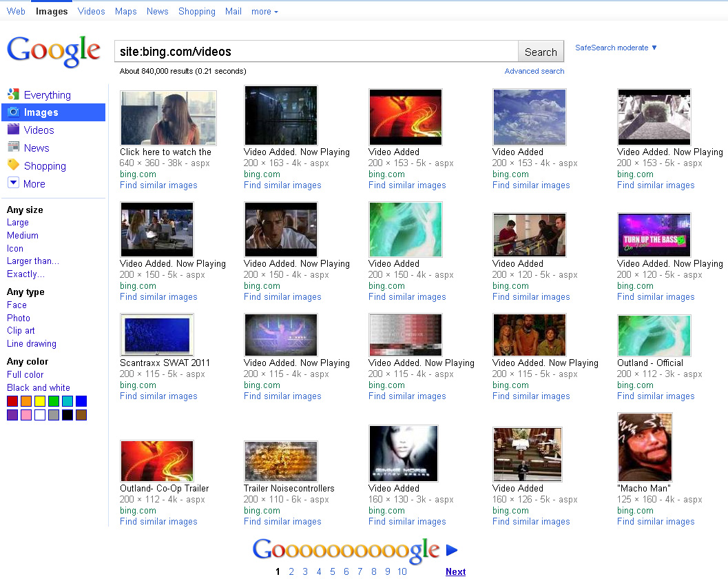
Task: Go to results page 10
Action: tap(402, 571)
